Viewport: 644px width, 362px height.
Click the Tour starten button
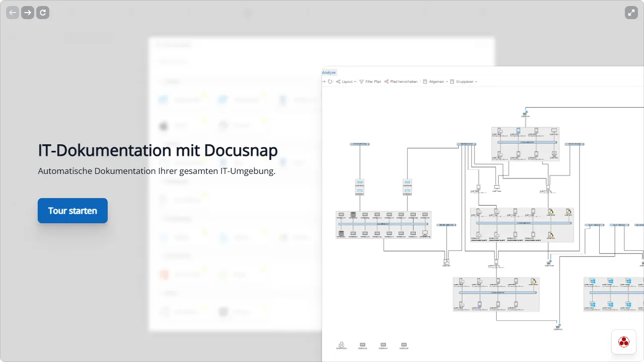click(x=72, y=211)
